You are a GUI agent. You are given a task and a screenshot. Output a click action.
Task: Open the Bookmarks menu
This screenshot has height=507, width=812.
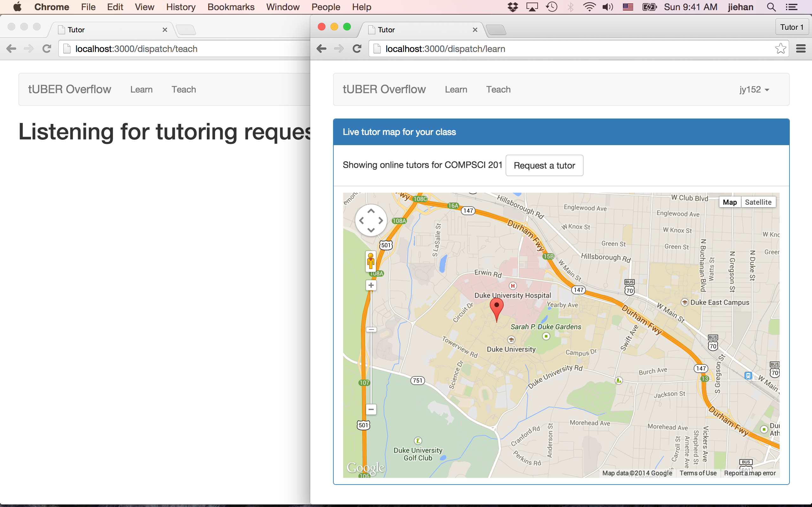(x=231, y=7)
